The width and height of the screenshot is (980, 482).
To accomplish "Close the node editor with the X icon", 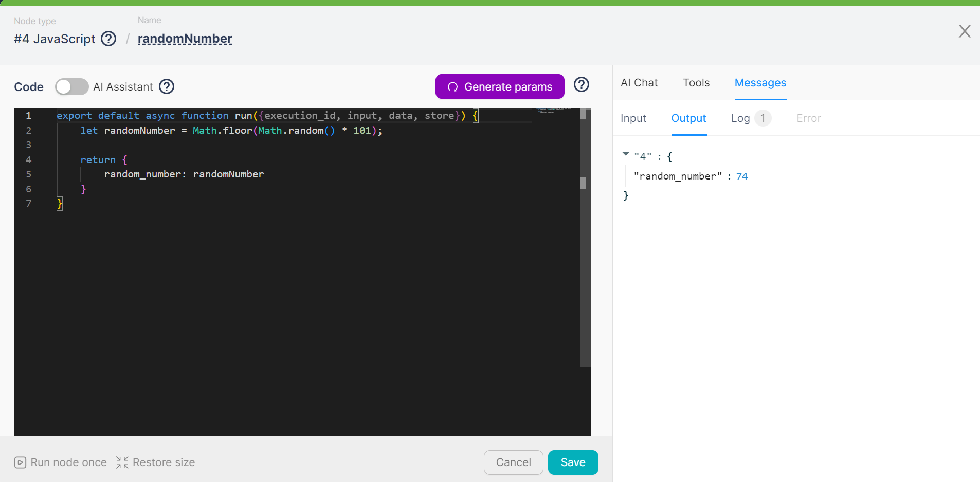I will pyautogui.click(x=965, y=31).
